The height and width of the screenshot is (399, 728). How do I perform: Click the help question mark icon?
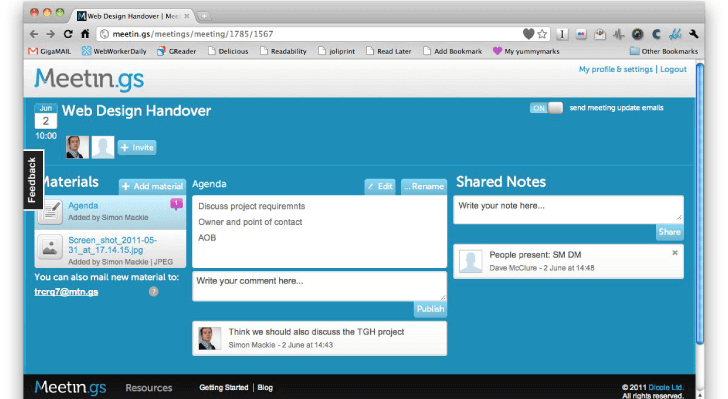pyautogui.click(x=153, y=291)
